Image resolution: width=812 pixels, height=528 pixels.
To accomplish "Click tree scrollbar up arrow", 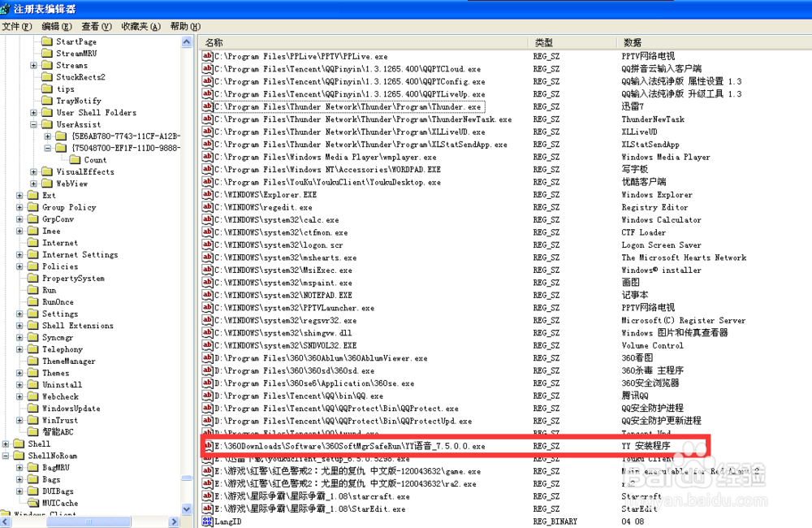I will [187, 42].
